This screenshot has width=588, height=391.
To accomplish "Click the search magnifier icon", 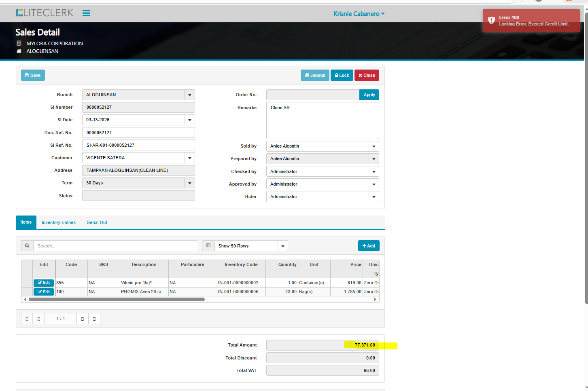I will (x=27, y=246).
